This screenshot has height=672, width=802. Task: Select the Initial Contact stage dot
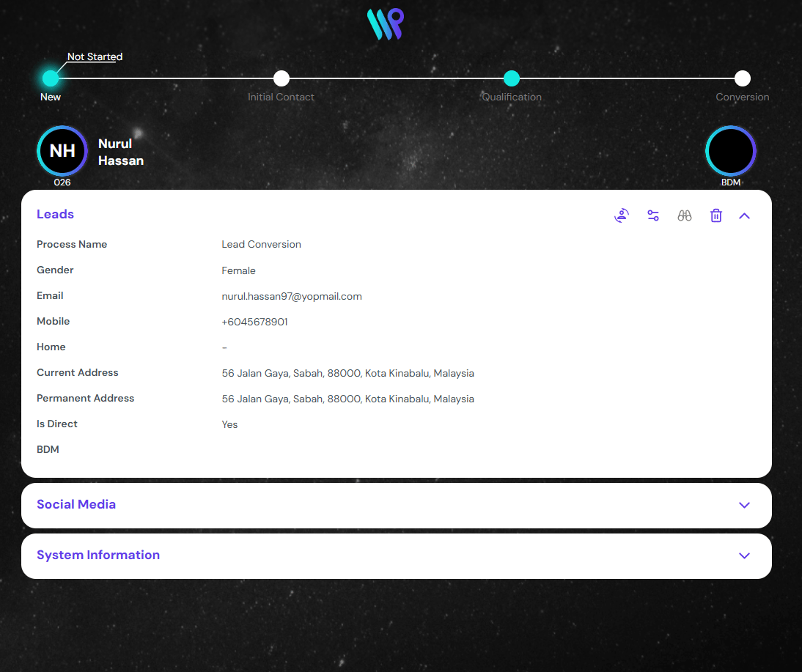(x=281, y=78)
